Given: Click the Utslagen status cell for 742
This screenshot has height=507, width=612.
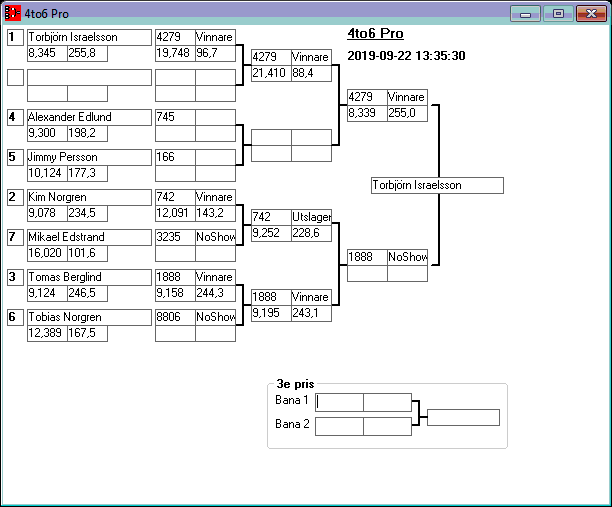Looking at the screenshot, I should coord(311,217).
